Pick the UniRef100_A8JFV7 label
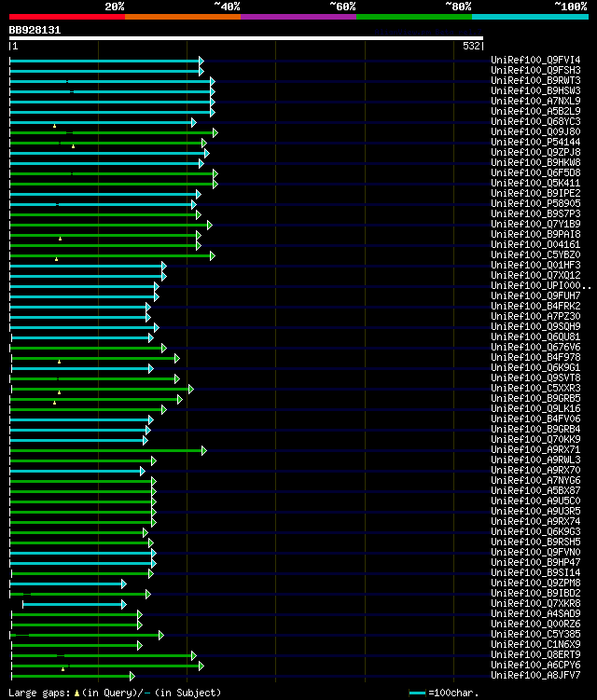This screenshot has width=597, height=700. coord(535,676)
